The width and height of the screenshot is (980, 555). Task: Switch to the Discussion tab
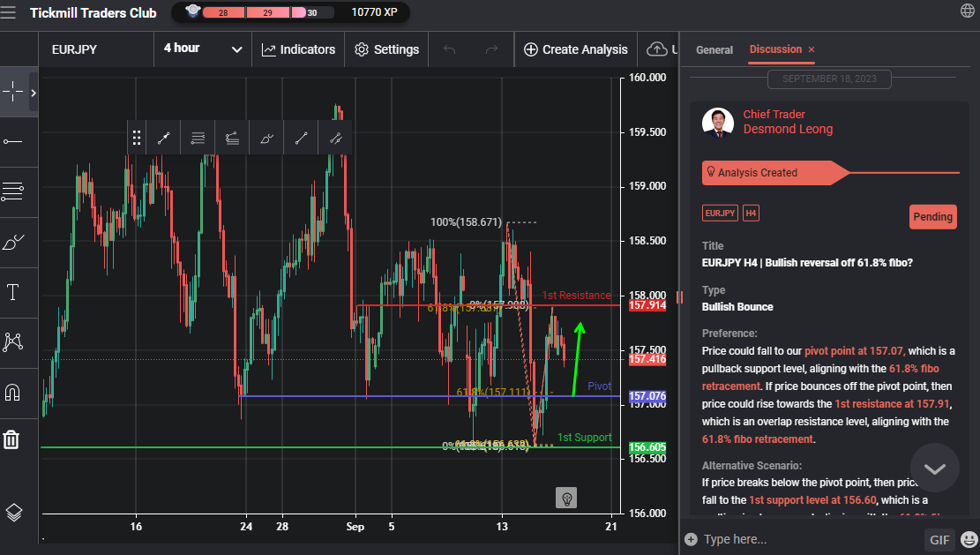point(775,49)
